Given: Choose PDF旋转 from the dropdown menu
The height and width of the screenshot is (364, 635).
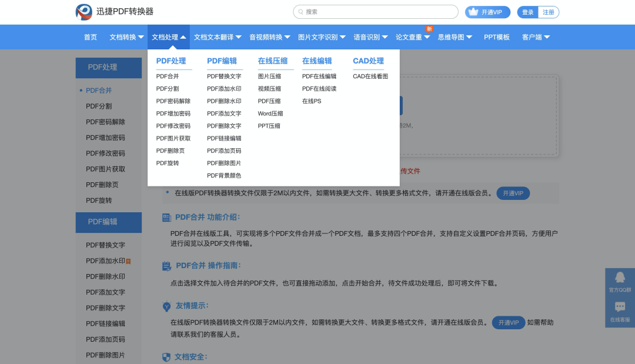Looking at the screenshot, I should (168, 163).
